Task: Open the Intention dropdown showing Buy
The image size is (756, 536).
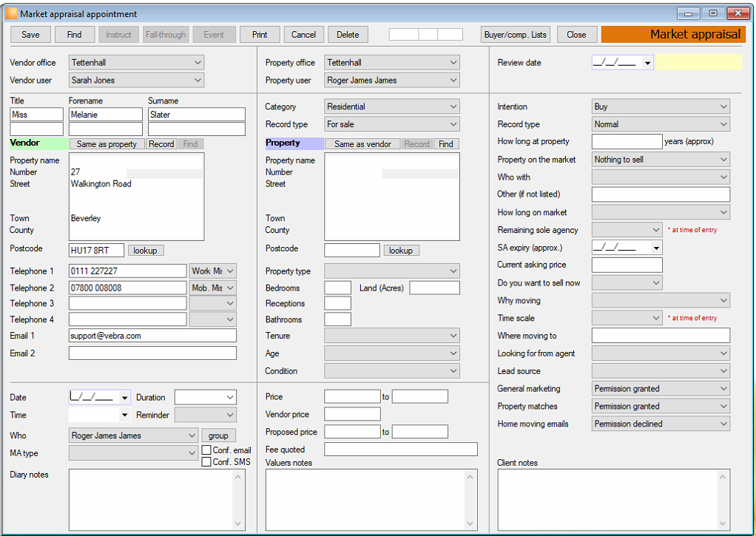Action: pyautogui.click(x=661, y=106)
